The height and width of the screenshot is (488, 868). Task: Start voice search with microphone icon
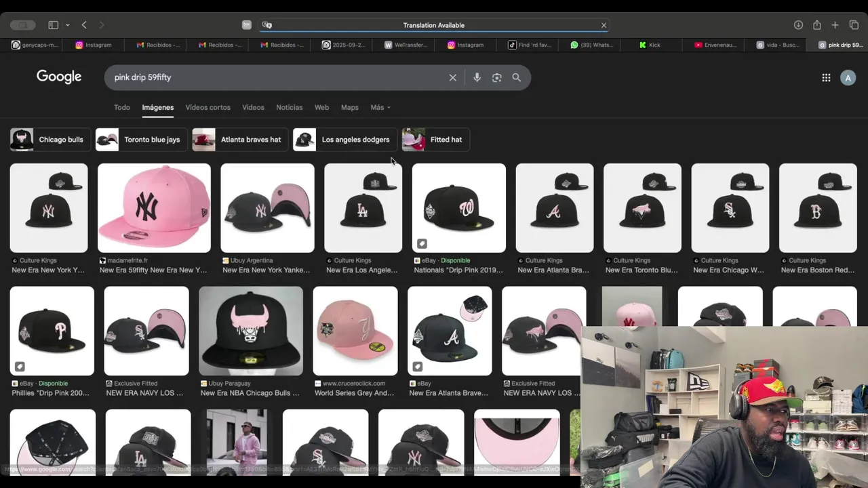477,77
